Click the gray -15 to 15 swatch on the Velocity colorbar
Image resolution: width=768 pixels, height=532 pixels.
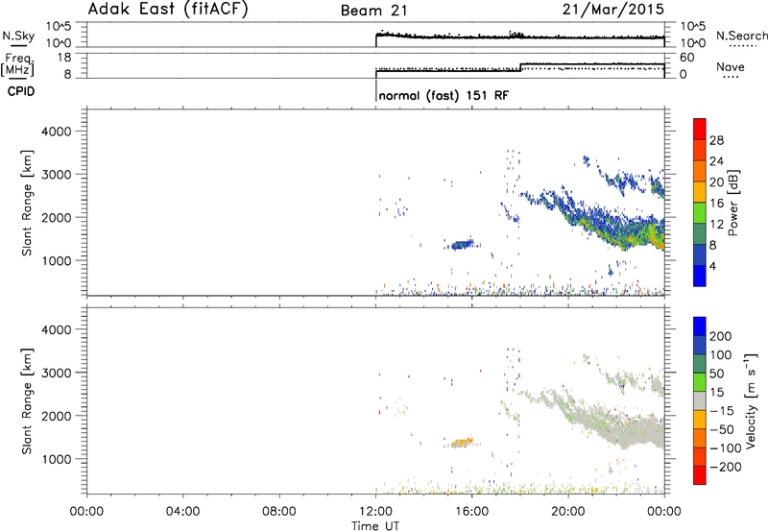[700, 401]
